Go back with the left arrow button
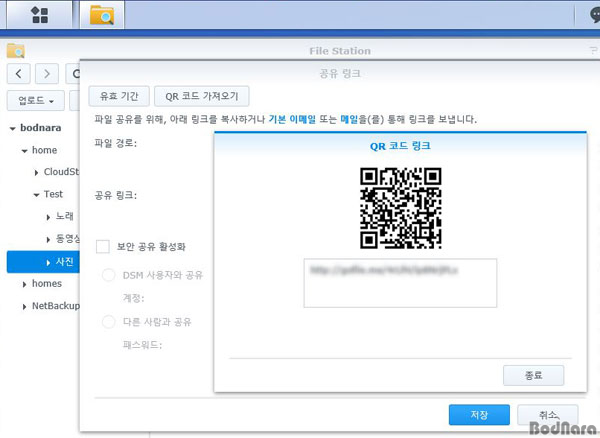The image size is (600, 438). point(18,73)
